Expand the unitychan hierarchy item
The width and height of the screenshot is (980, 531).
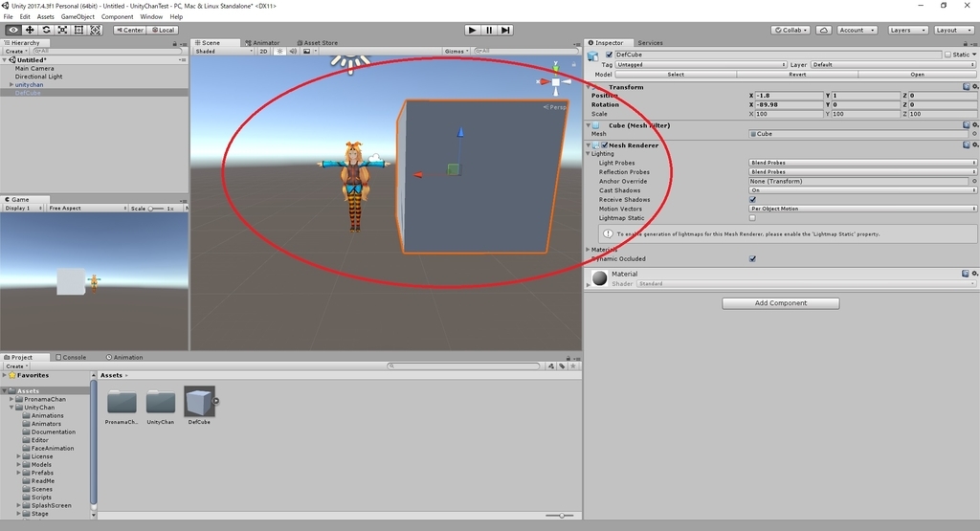[x=11, y=84]
